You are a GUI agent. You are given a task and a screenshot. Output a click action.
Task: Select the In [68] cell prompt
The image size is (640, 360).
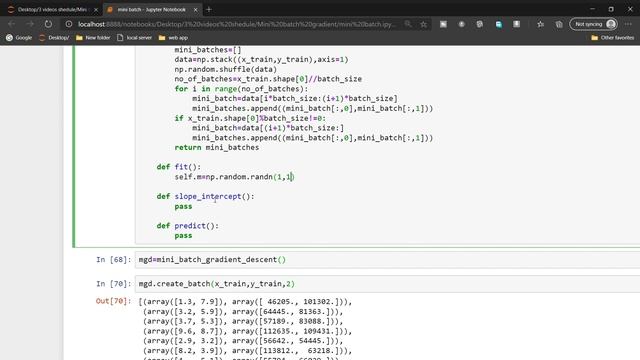[x=113, y=260]
